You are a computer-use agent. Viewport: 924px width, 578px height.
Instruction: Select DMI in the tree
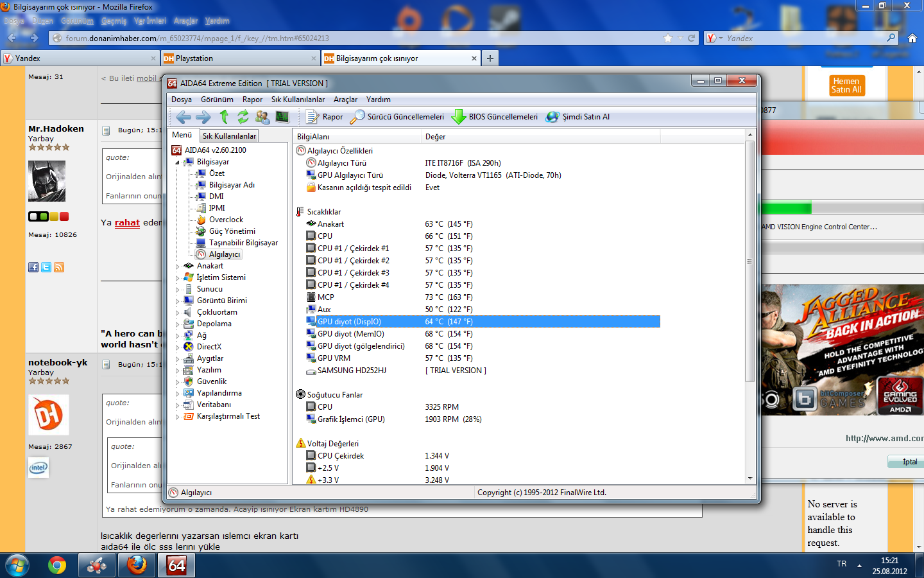point(216,197)
